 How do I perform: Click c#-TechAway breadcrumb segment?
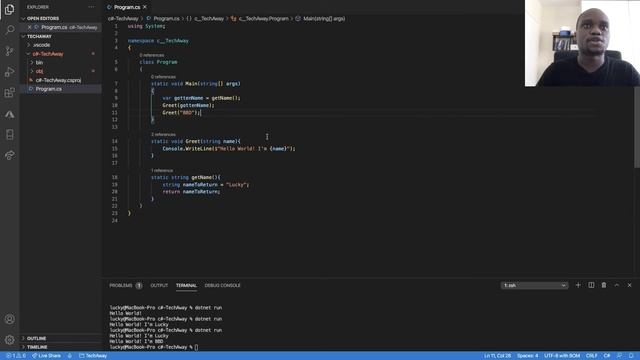[123, 18]
